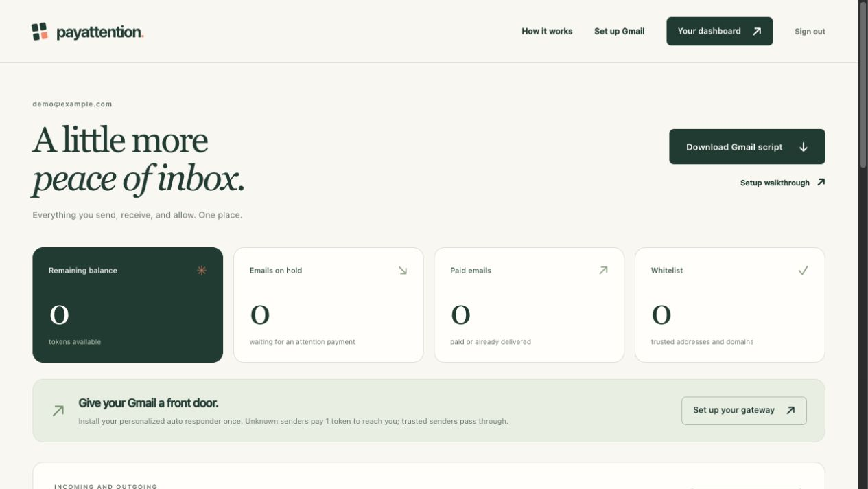Click 'waiting for an attention payment' caption

303,342
